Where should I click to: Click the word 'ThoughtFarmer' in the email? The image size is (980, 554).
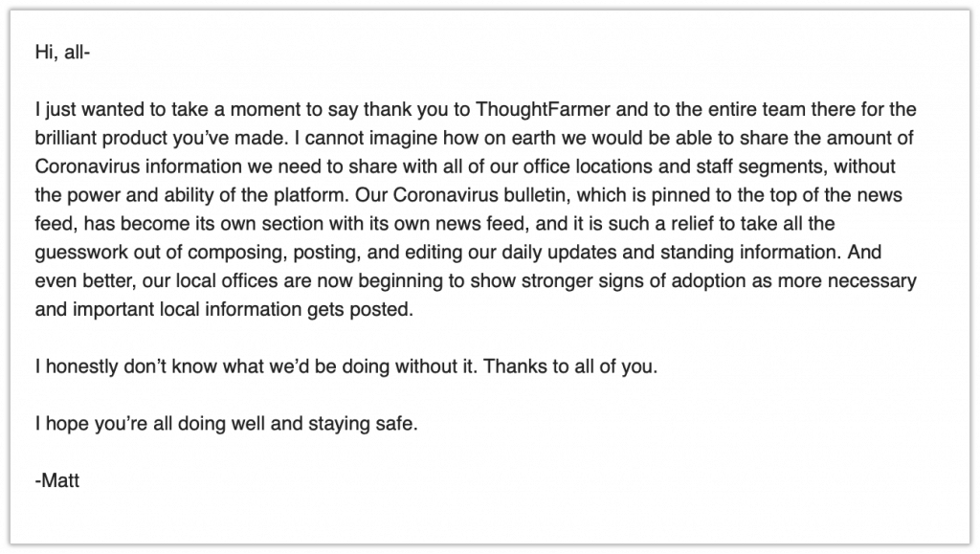[x=543, y=109]
